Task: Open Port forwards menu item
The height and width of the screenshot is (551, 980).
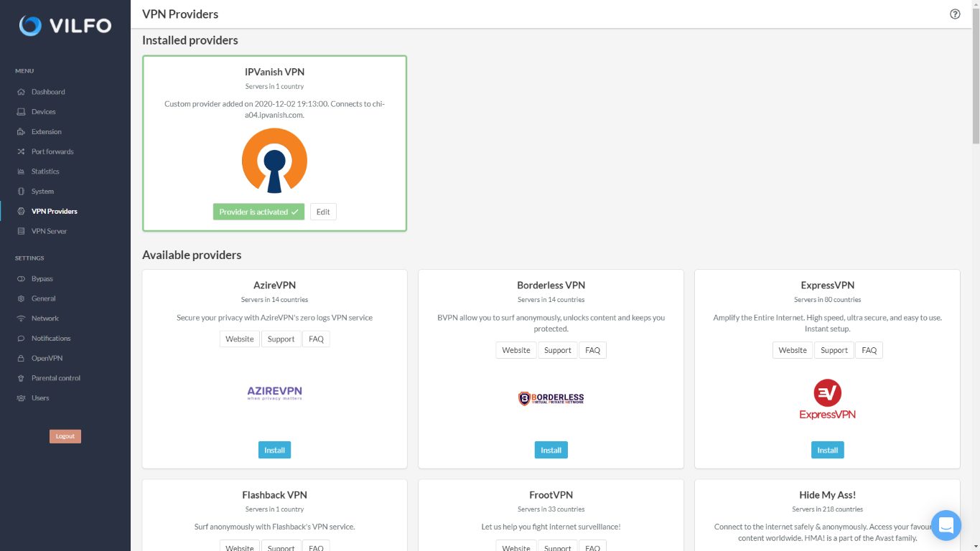Action: [x=52, y=152]
